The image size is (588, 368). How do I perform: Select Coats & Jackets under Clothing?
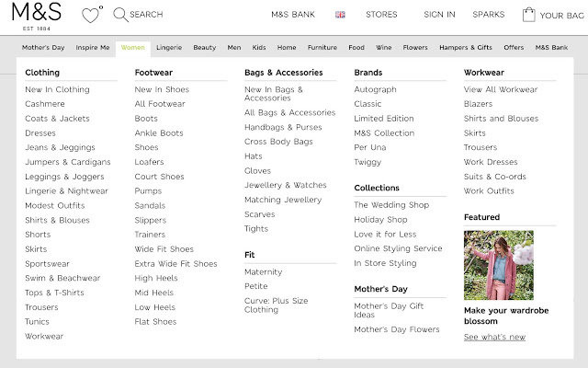(57, 119)
